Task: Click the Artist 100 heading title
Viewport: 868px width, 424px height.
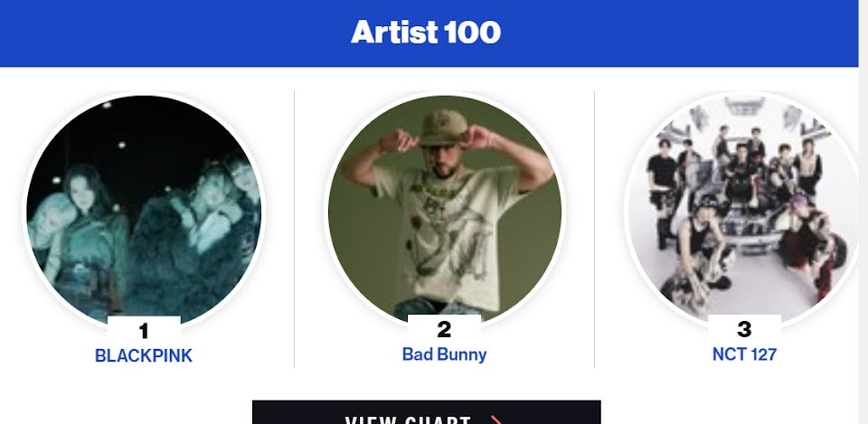Action: 426,32
